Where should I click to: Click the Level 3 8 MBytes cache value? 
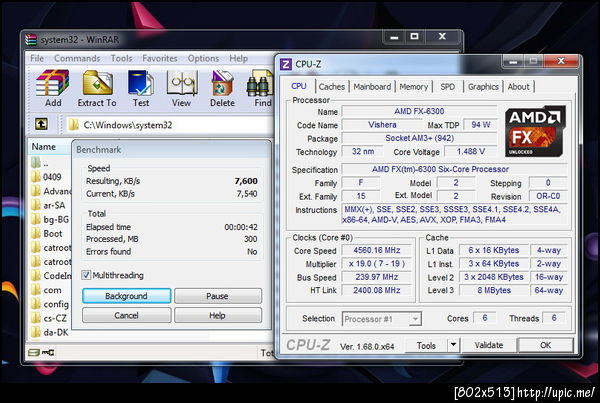pyautogui.click(x=494, y=290)
